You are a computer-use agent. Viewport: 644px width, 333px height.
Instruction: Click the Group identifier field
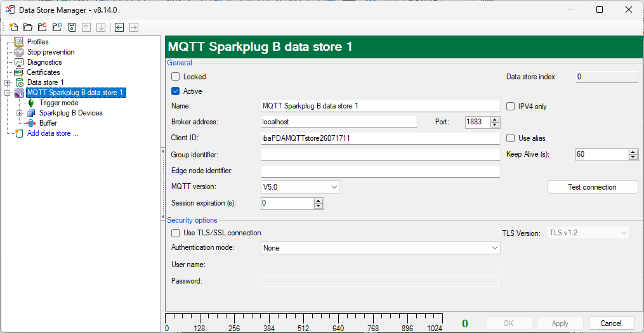tap(380, 155)
